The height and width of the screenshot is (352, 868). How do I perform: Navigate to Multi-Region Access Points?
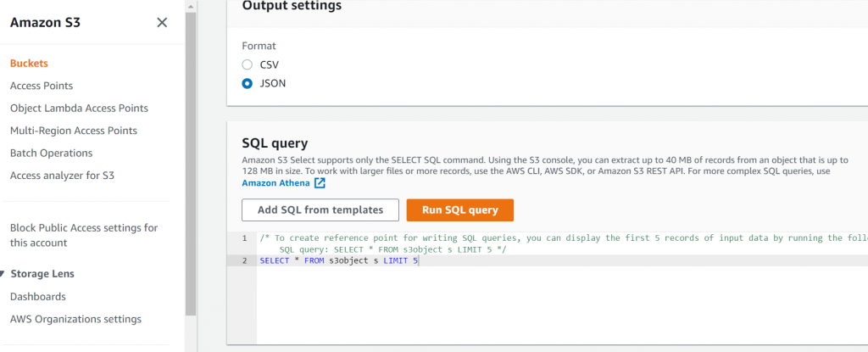[73, 131]
